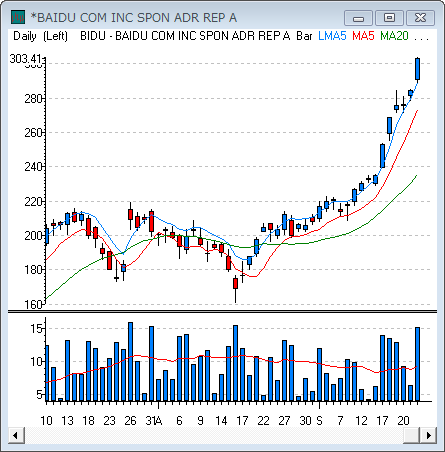The image size is (445, 452).
Task: Click the (Left) axis label
Action: tap(55, 36)
